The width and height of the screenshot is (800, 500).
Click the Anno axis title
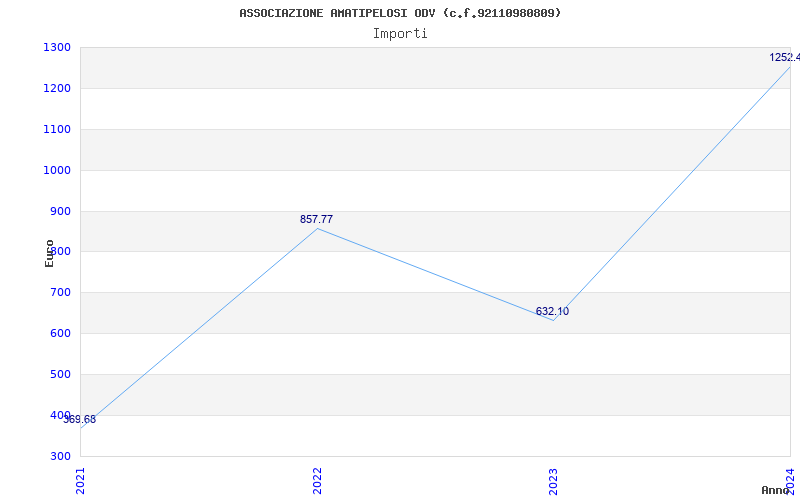(775, 490)
